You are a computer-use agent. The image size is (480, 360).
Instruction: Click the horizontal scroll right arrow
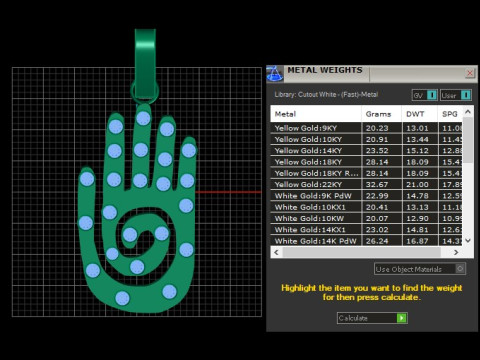pos(456,252)
